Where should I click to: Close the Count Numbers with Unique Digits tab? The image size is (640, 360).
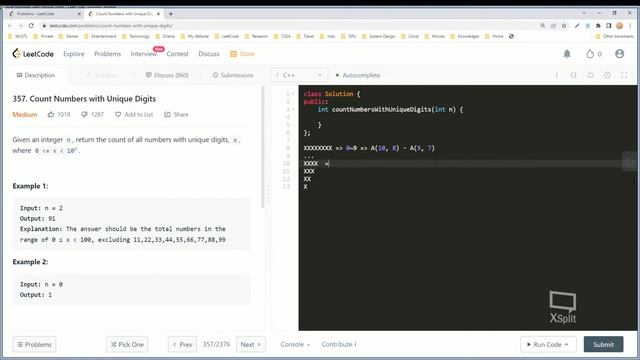(x=158, y=13)
